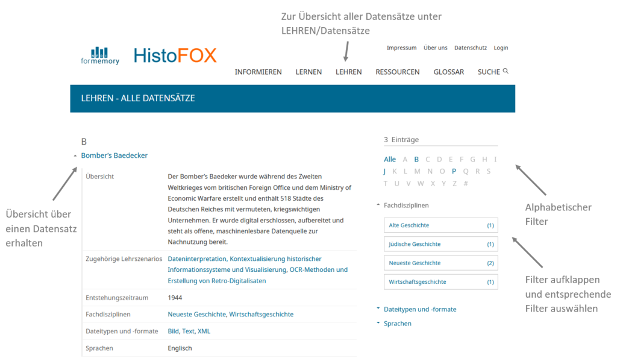Expand the Sprachen filter
The height and width of the screenshot is (364, 617).
378,324
